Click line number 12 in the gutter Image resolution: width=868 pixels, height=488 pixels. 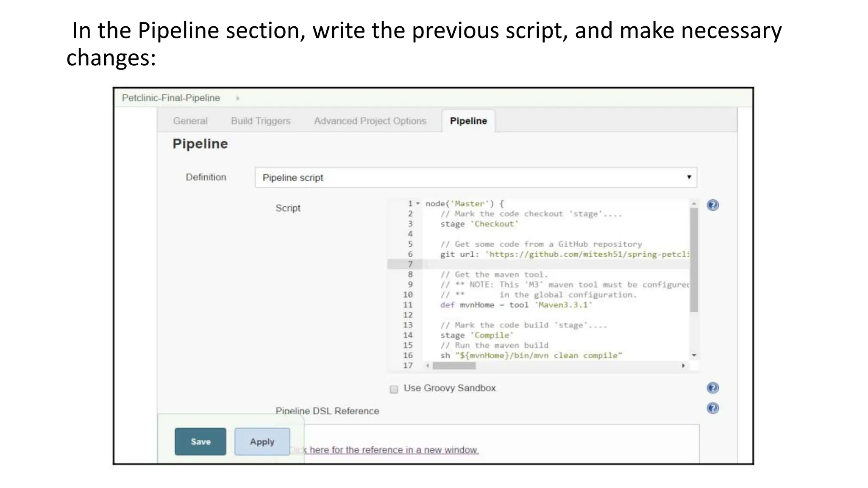click(x=408, y=315)
